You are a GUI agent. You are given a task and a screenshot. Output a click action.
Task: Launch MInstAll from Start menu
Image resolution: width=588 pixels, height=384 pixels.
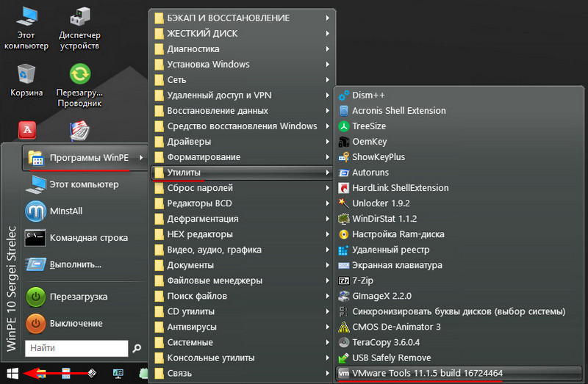[x=85, y=211]
